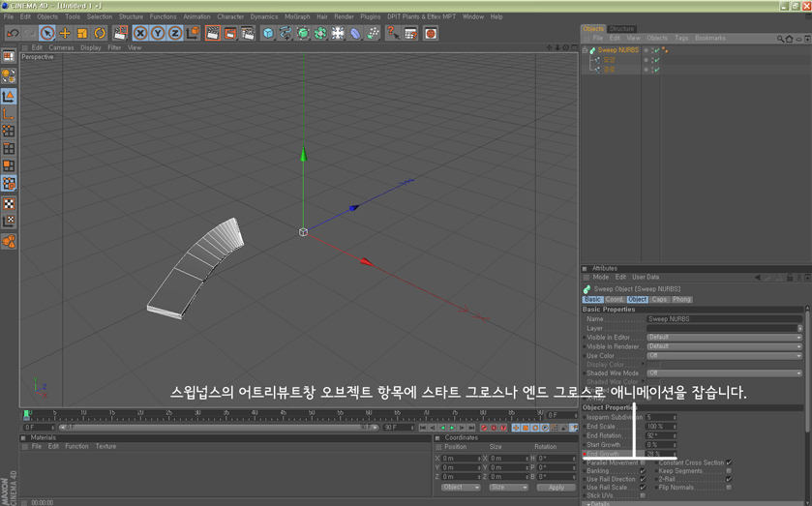Image resolution: width=812 pixels, height=506 pixels.
Task: Toggle Constant Cross Section checkbox
Action: coord(729,462)
